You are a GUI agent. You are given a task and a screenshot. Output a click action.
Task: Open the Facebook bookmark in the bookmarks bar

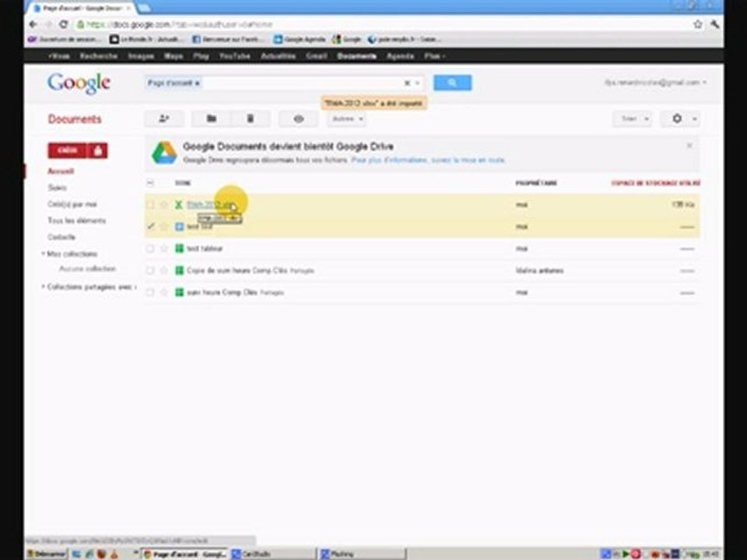[228, 39]
